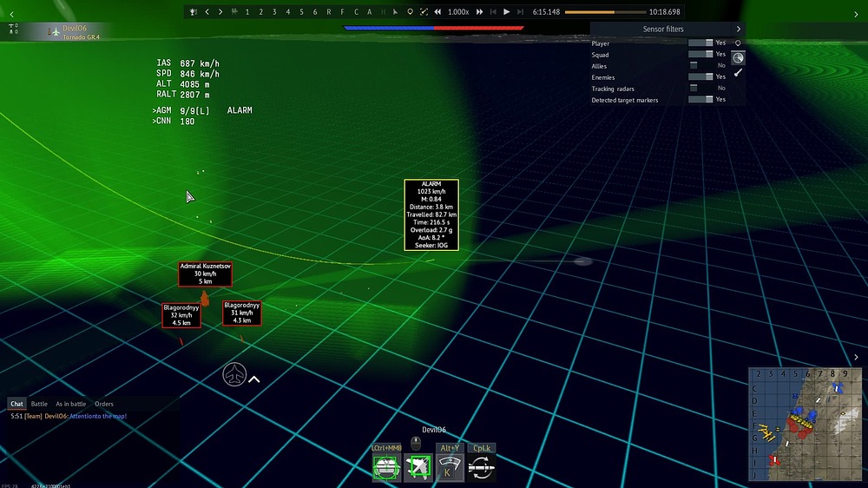Click the map marker icon in toolbar
The width and height of the screenshot is (868, 488).
tap(410, 11)
